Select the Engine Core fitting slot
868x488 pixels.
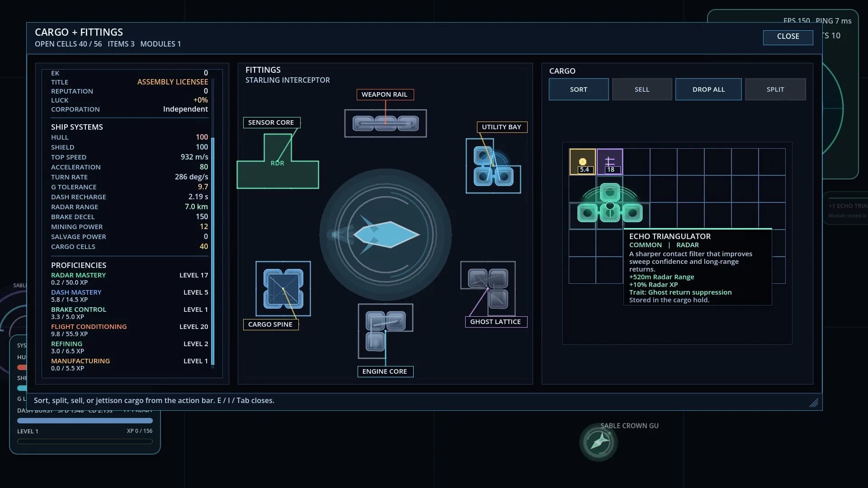pos(385,331)
